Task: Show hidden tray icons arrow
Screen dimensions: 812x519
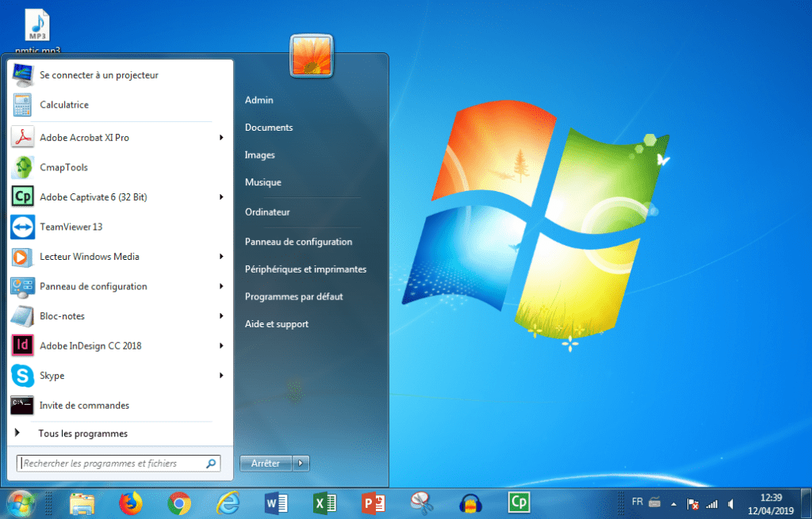Action: click(674, 504)
